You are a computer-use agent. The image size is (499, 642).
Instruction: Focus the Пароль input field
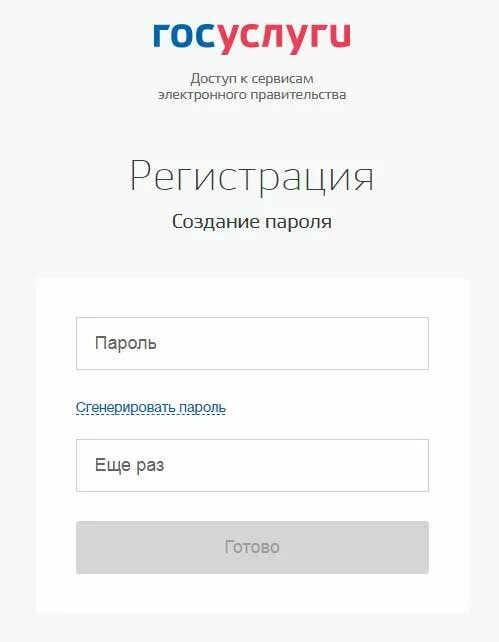point(252,343)
